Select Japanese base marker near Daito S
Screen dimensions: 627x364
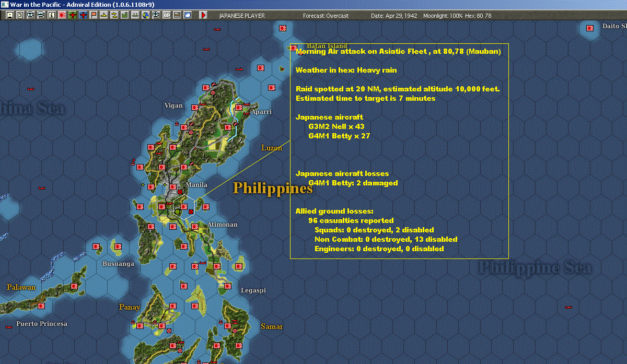(590, 28)
